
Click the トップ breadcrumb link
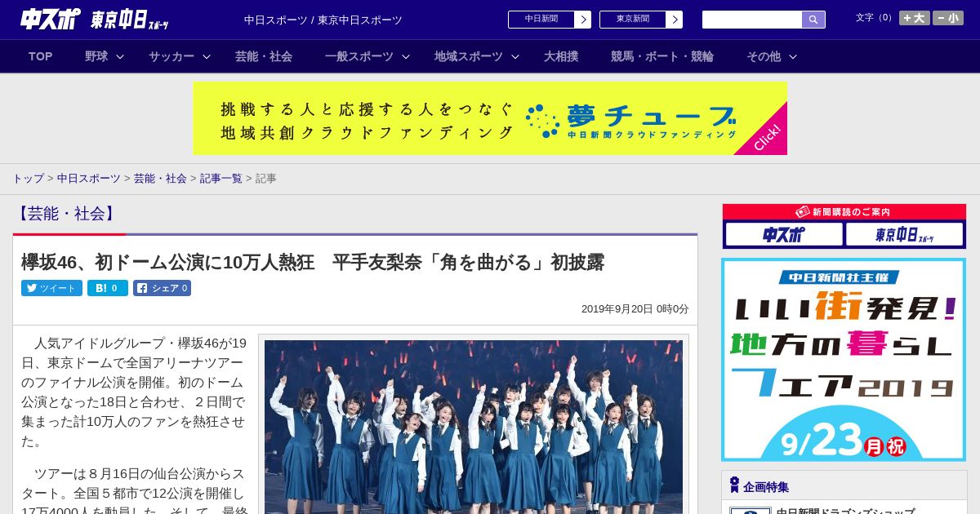tap(28, 178)
